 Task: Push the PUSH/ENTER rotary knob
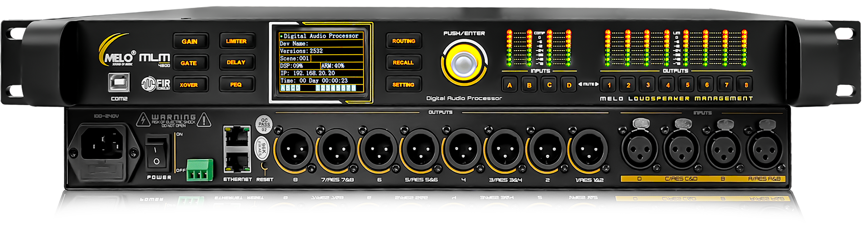click(464, 64)
